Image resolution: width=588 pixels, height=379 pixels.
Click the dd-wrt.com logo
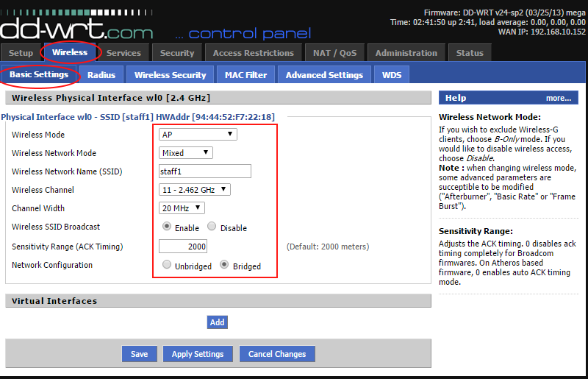pos(76,28)
